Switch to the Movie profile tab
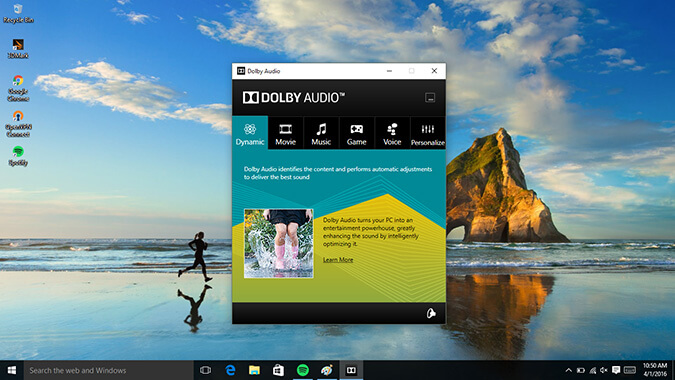Screen dimensions: 675x380 point(285,133)
